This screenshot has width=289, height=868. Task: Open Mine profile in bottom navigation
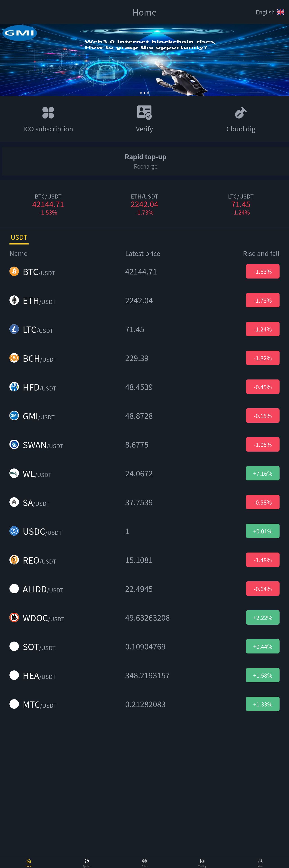click(x=260, y=863)
